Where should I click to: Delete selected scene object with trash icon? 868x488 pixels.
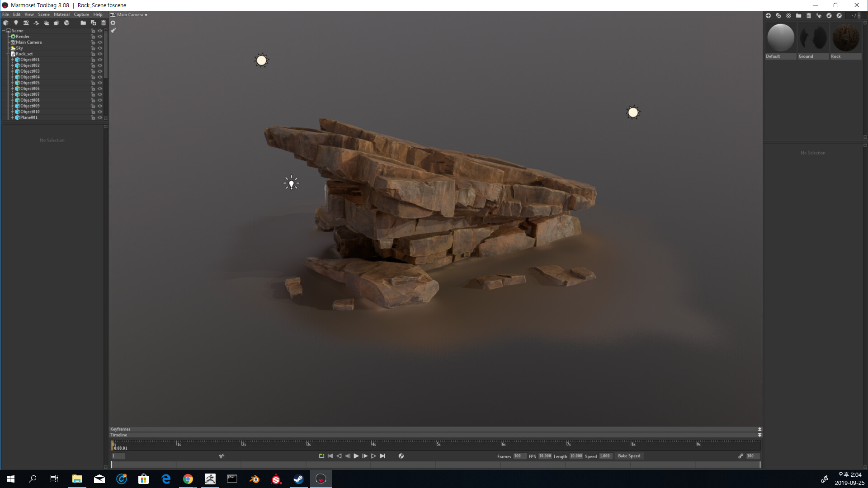click(x=103, y=23)
